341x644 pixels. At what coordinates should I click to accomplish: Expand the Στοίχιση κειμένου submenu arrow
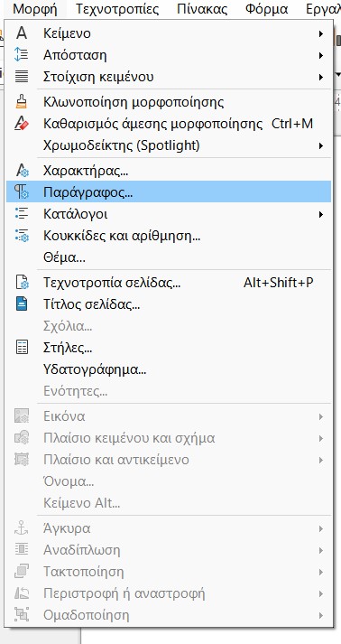(x=321, y=77)
